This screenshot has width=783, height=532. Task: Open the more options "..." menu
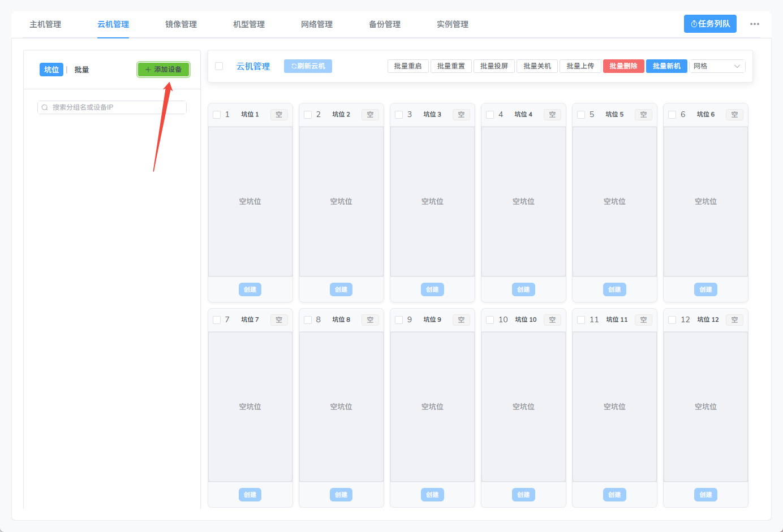point(755,23)
